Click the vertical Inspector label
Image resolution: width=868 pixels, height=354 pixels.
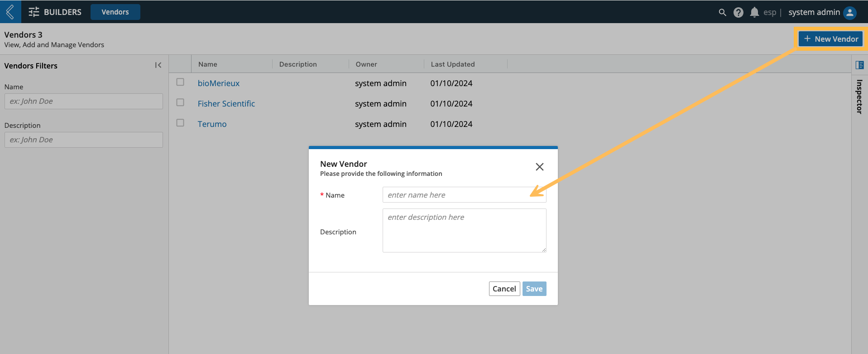point(859,97)
